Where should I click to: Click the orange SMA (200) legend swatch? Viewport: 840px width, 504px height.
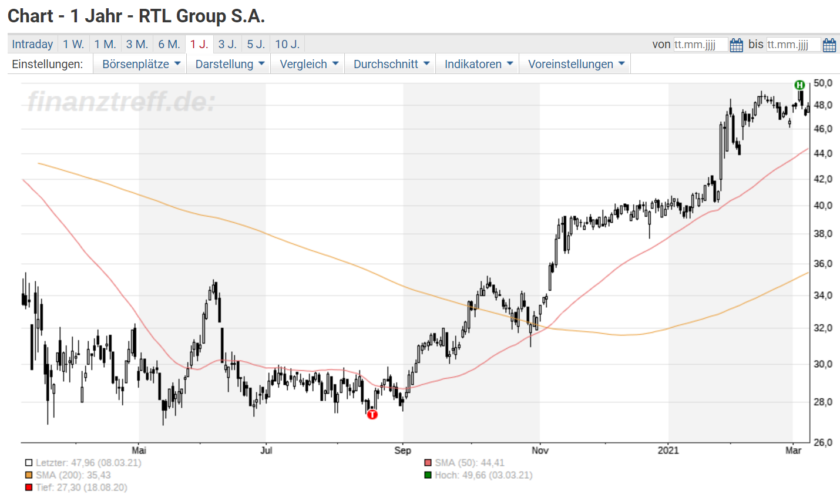(29, 475)
